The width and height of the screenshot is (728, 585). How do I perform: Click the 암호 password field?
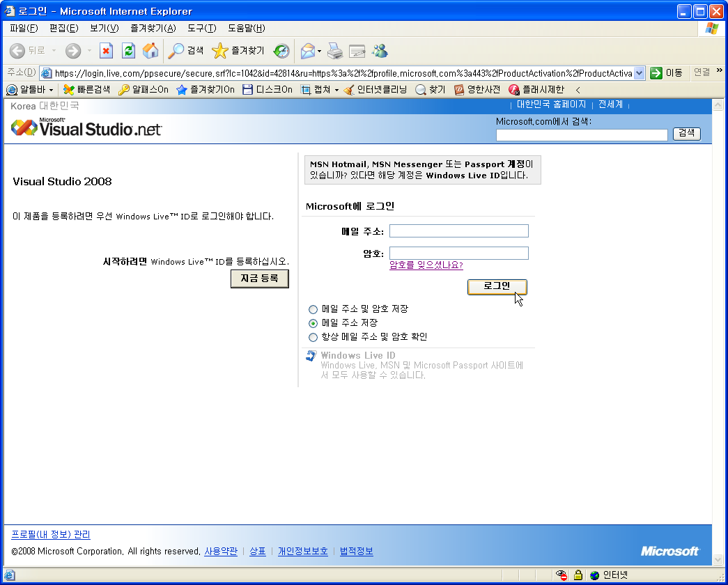click(458, 253)
